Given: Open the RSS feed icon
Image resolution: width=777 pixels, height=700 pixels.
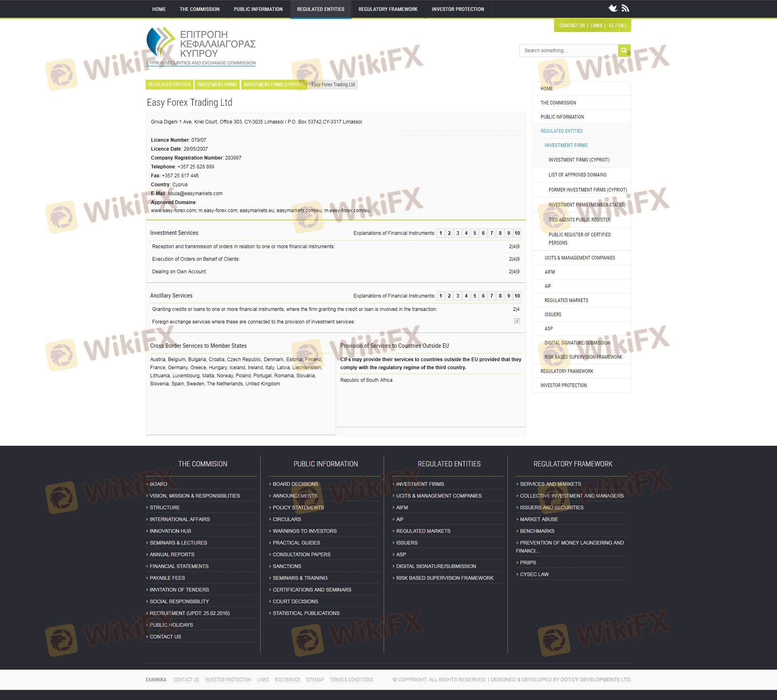Looking at the screenshot, I should (x=625, y=9).
